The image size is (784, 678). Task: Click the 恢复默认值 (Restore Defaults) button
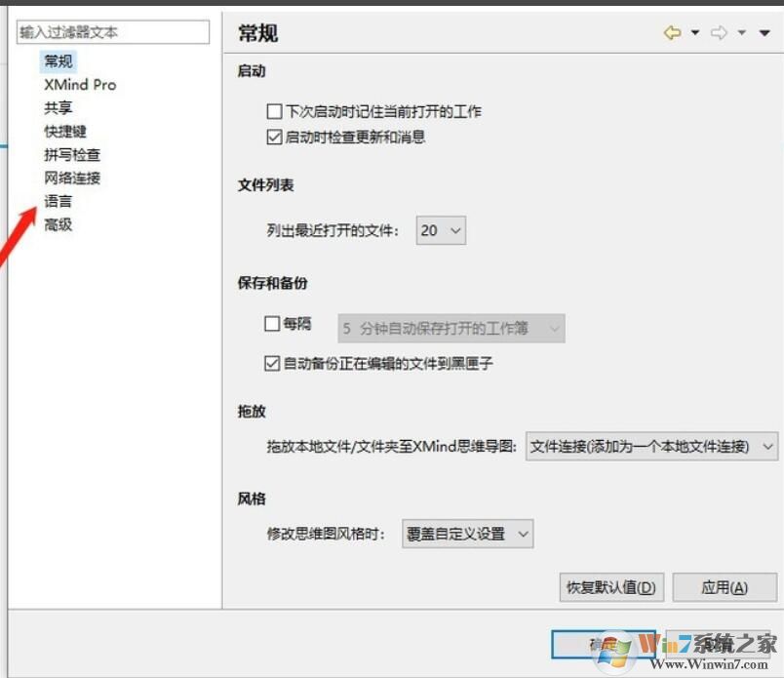[611, 587]
